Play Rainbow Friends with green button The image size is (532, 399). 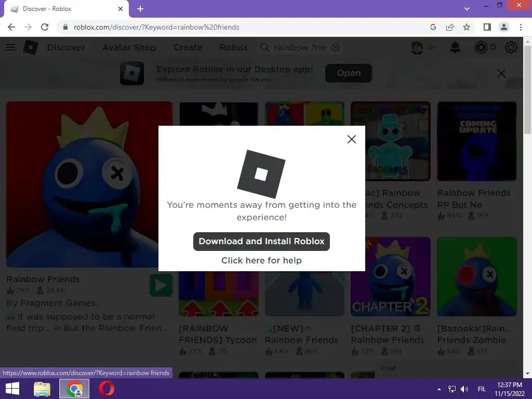pyautogui.click(x=161, y=285)
